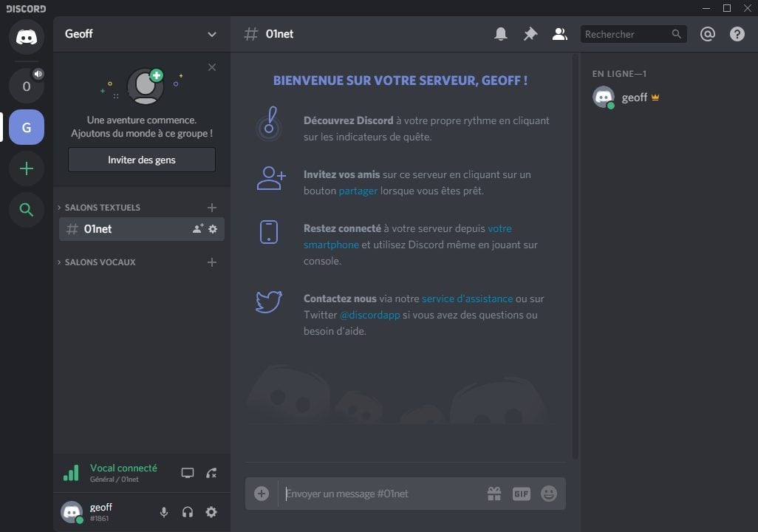
Task: Select the 01net text channel
Action: point(142,229)
